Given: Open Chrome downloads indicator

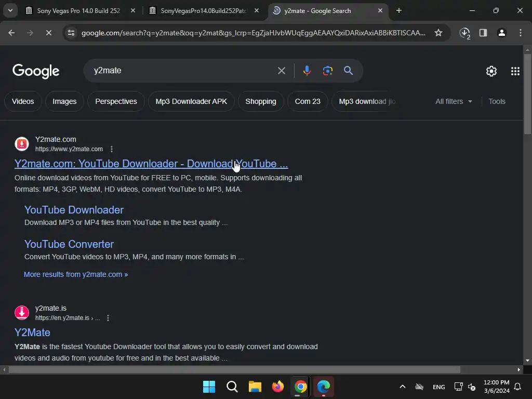Looking at the screenshot, I should click(x=464, y=33).
